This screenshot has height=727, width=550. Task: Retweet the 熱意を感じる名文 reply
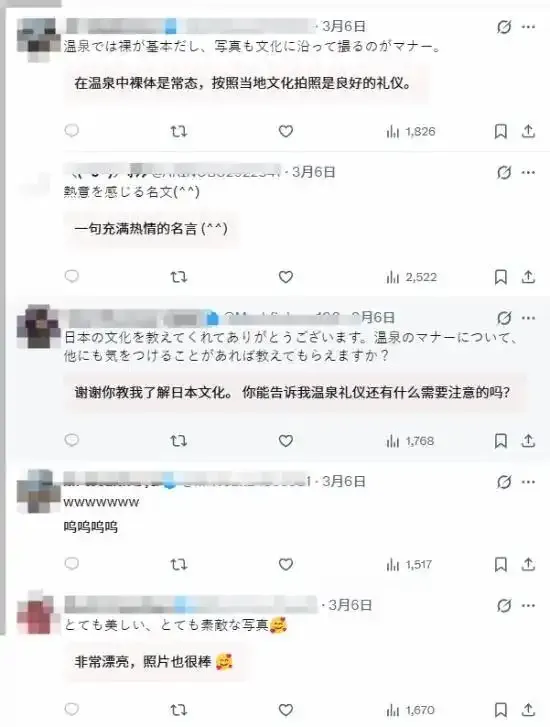tap(179, 277)
